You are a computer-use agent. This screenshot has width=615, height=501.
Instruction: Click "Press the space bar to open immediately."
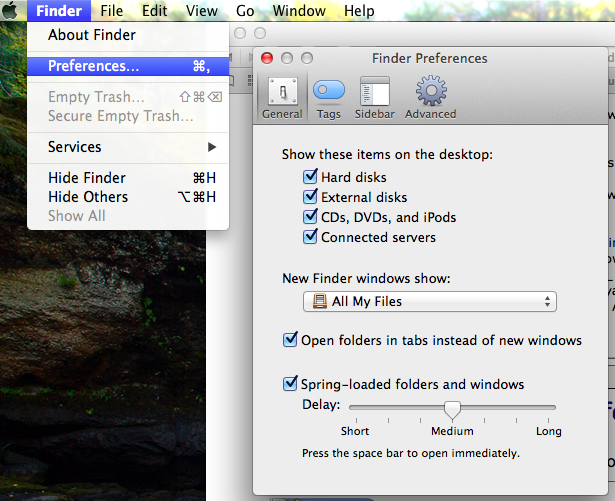pyautogui.click(x=411, y=453)
